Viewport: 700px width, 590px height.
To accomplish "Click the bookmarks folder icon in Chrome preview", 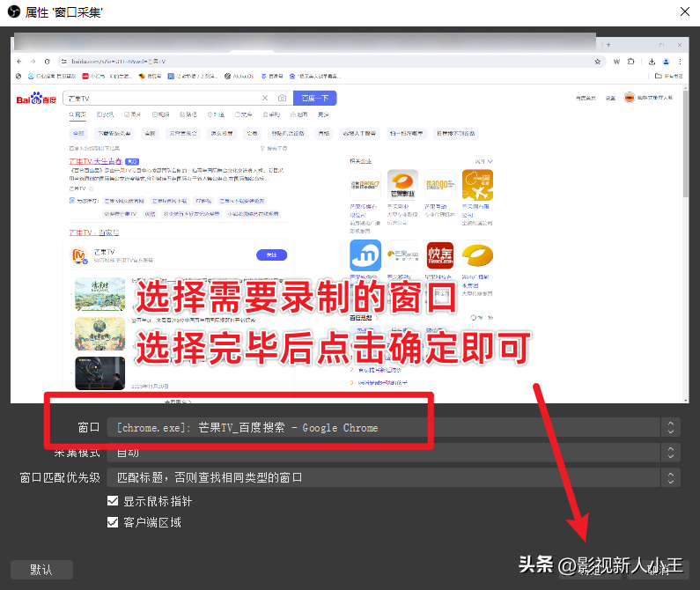I will click(658, 76).
